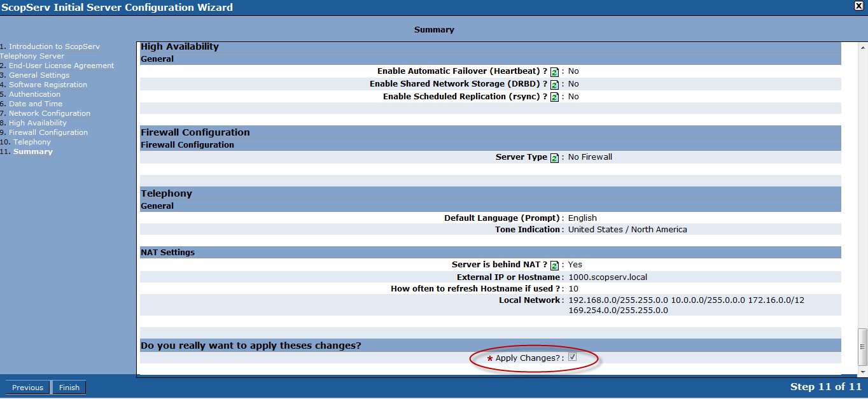Viewport: 868px width, 399px height.
Task: Go back with the Previous button
Action: [28, 387]
